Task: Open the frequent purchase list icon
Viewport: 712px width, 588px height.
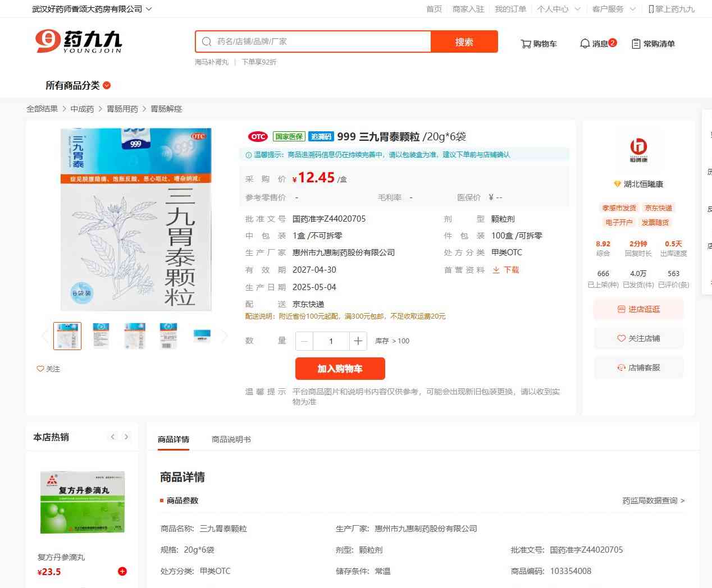Action: pos(636,44)
